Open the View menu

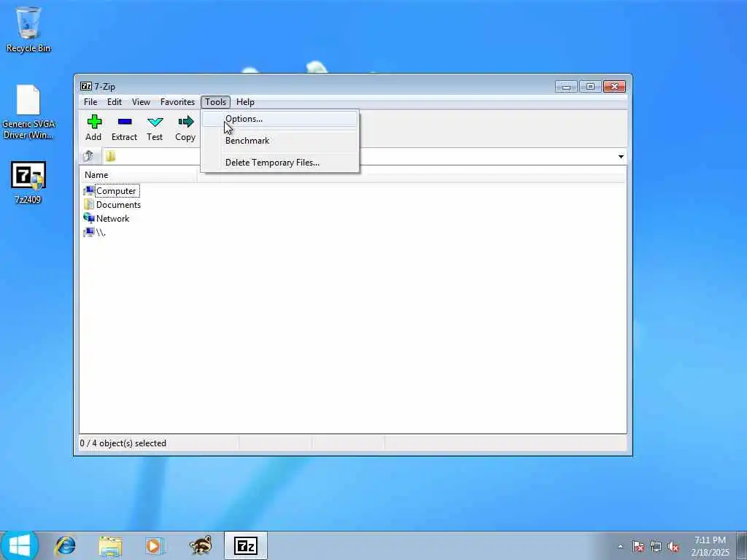pos(141,102)
